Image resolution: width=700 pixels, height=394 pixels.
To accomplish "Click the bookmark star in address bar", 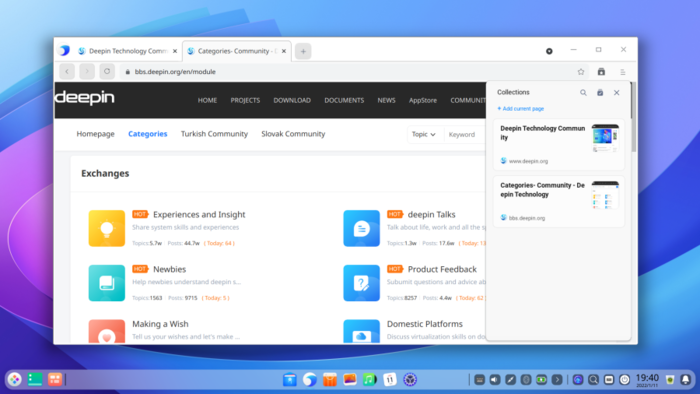I will tap(581, 72).
